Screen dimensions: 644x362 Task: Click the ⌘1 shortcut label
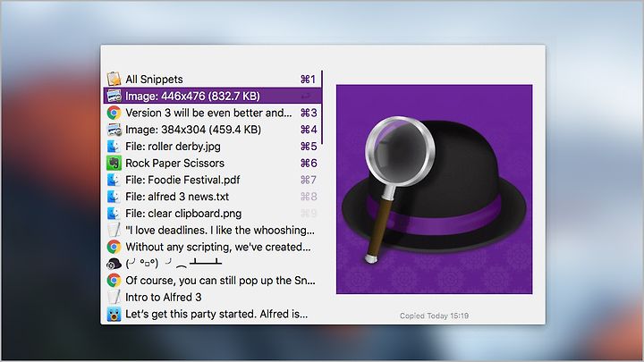308,79
